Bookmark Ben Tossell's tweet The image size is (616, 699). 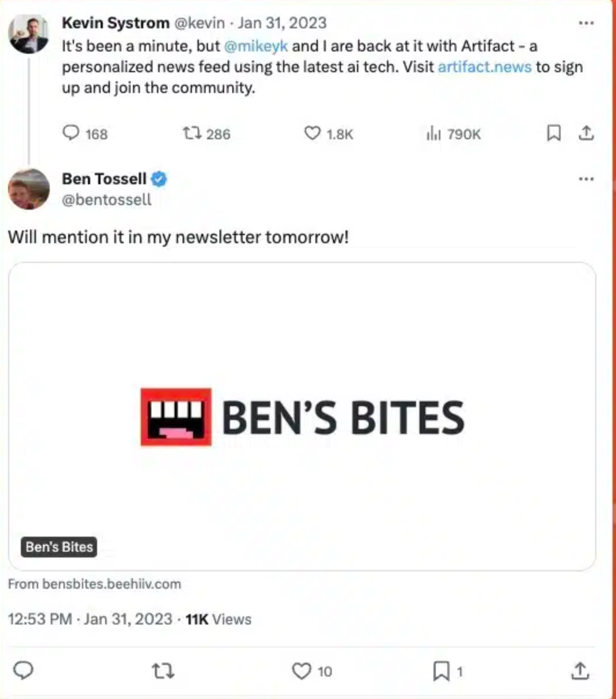[441, 671]
